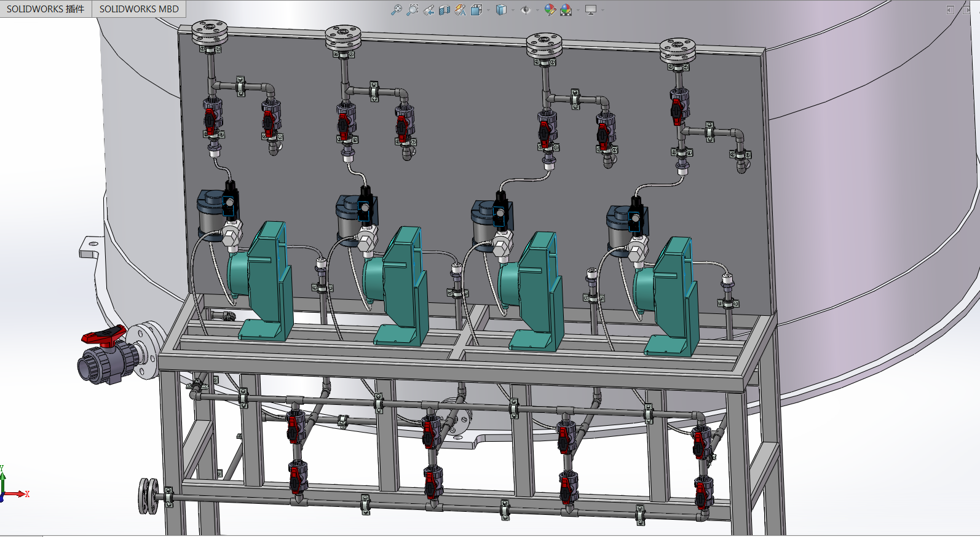The width and height of the screenshot is (980, 537).
Task: Select the Zoom to Area tool
Action: click(413, 10)
